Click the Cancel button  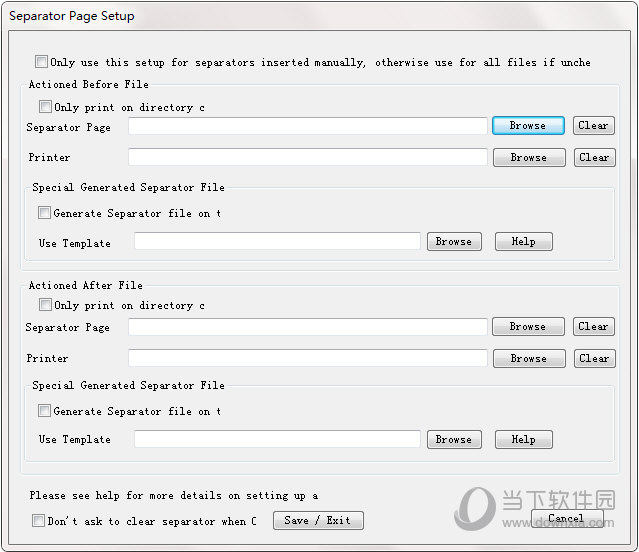566,519
